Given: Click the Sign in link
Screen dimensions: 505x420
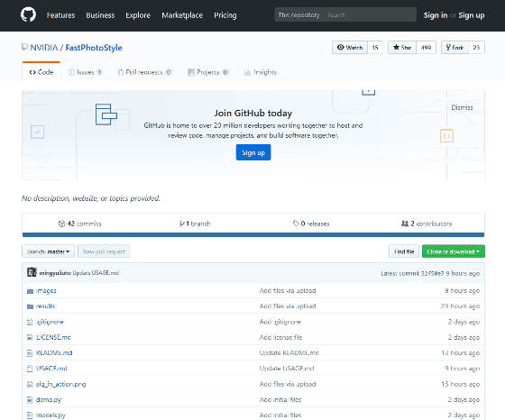Looking at the screenshot, I should (436, 15).
